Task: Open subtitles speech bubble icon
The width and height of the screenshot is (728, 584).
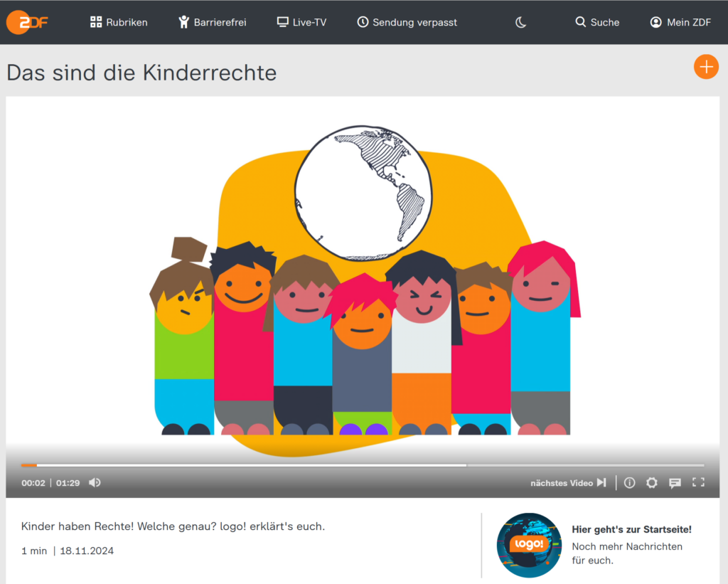Action: (x=675, y=482)
